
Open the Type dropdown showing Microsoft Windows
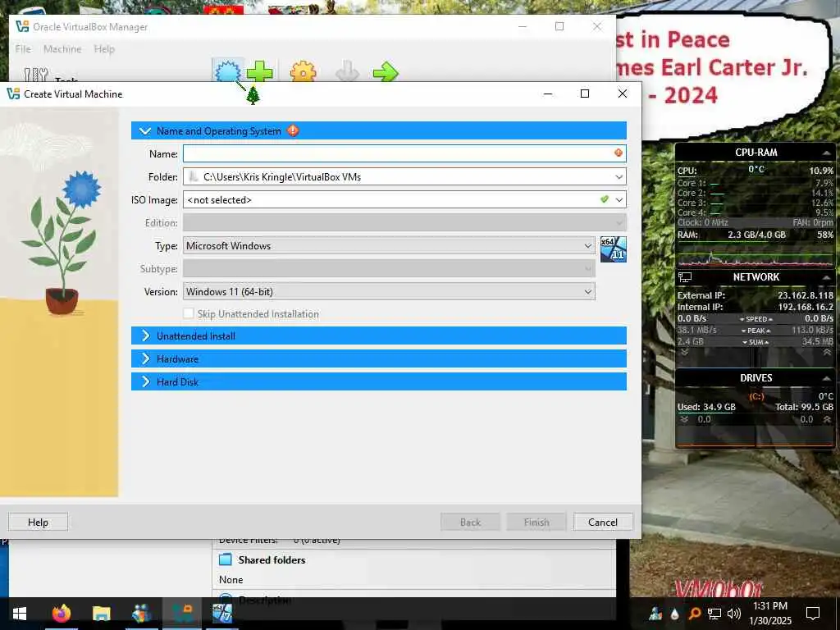coord(389,246)
